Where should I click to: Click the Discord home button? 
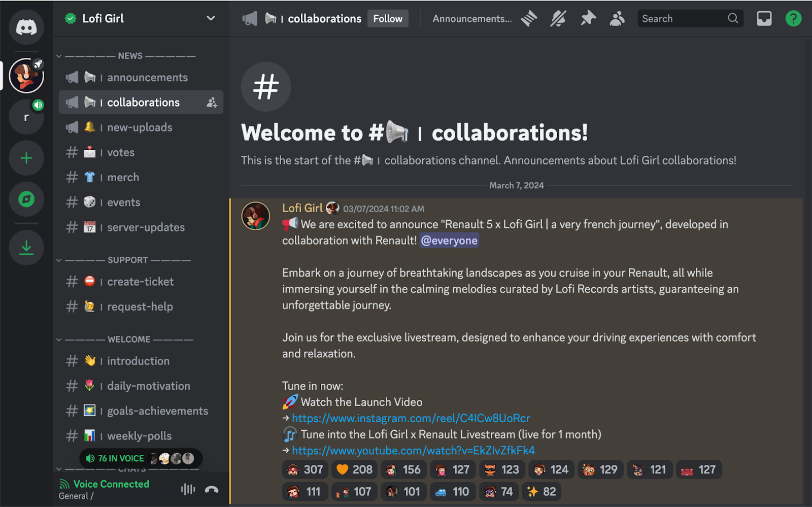tap(26, 27)
